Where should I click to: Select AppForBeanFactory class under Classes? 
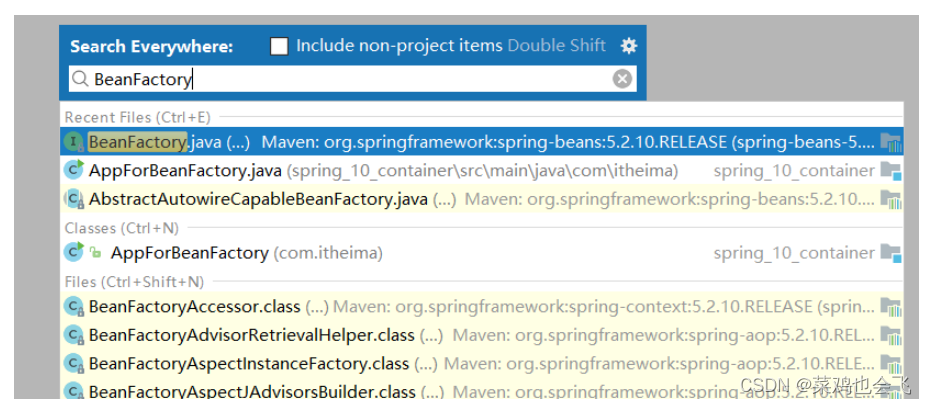click(189, 253)
